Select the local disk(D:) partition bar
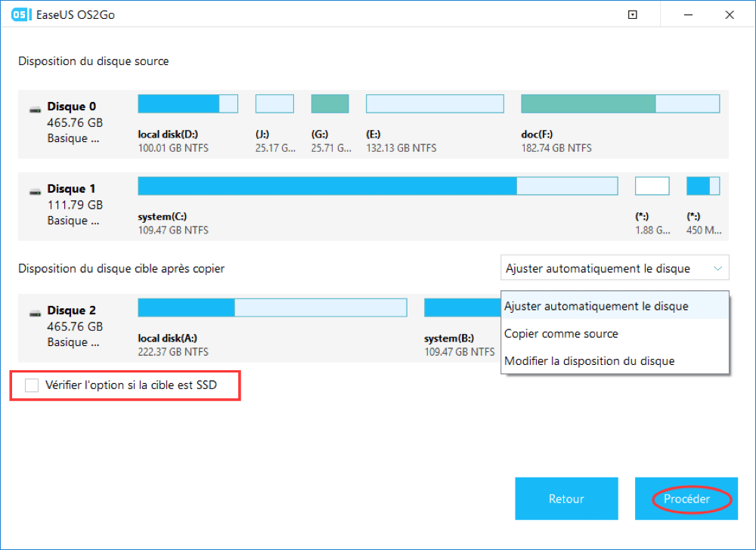The height and width of the screenshot is (550, 756). (187, 104)
